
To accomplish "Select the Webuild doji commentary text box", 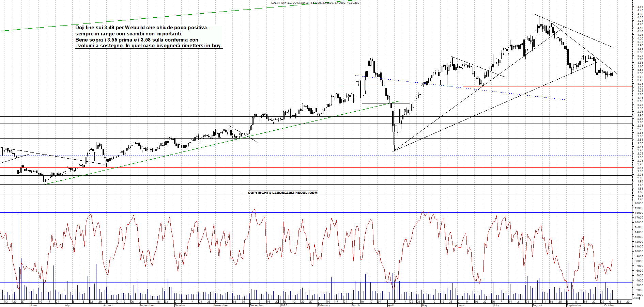I will click(149, 36).
